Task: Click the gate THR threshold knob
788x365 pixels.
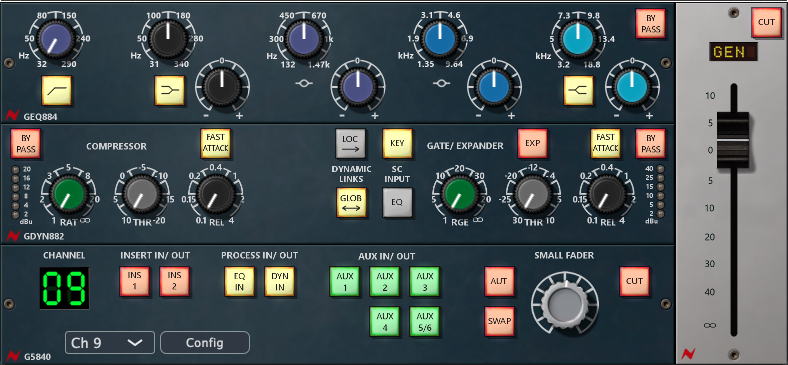Action: [x=532, y=195]
